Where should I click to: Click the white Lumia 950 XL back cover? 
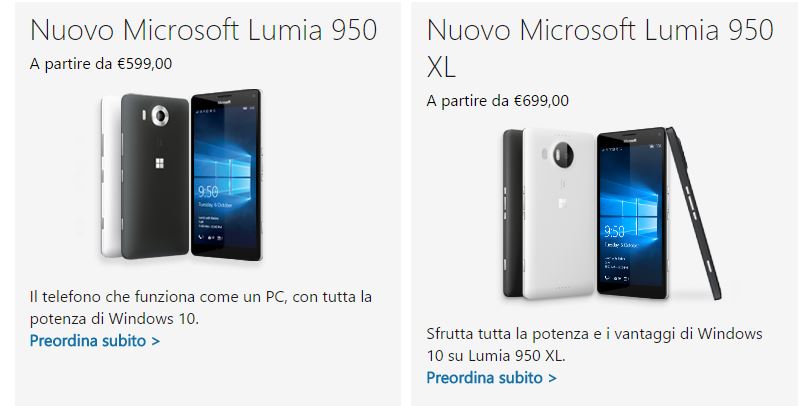[558, 213]
